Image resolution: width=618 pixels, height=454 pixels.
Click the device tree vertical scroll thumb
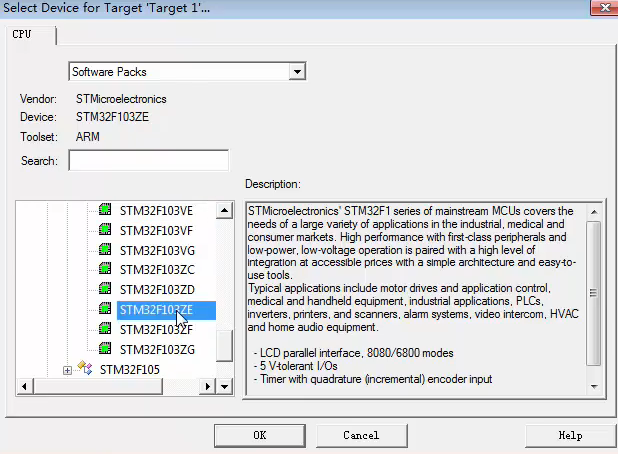click(224, 346)
